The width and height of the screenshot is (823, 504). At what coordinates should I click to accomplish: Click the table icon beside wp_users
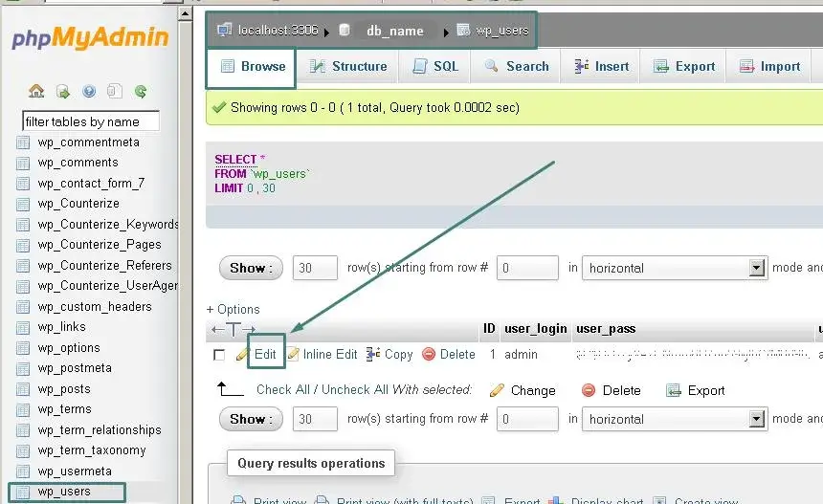click(x=23, y=492)
